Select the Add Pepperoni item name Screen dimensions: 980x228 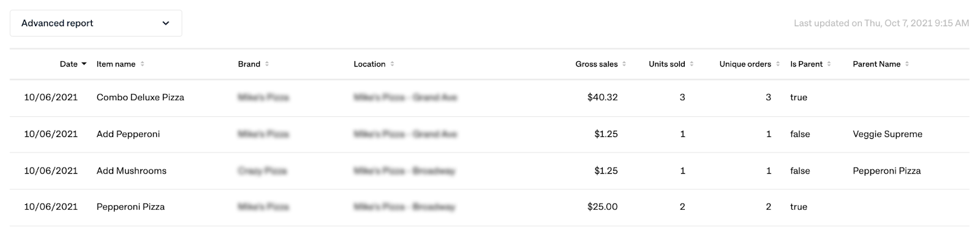(128, 134)
